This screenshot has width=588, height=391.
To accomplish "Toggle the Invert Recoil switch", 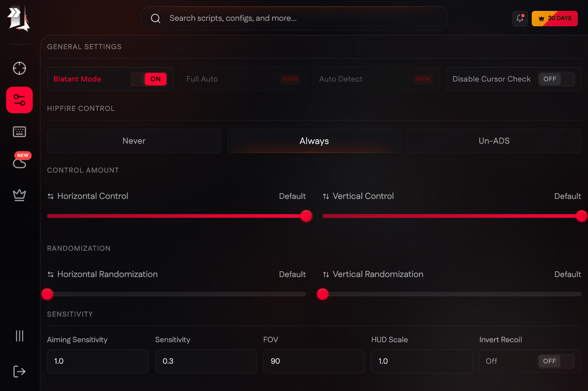I will click(556, 361).
